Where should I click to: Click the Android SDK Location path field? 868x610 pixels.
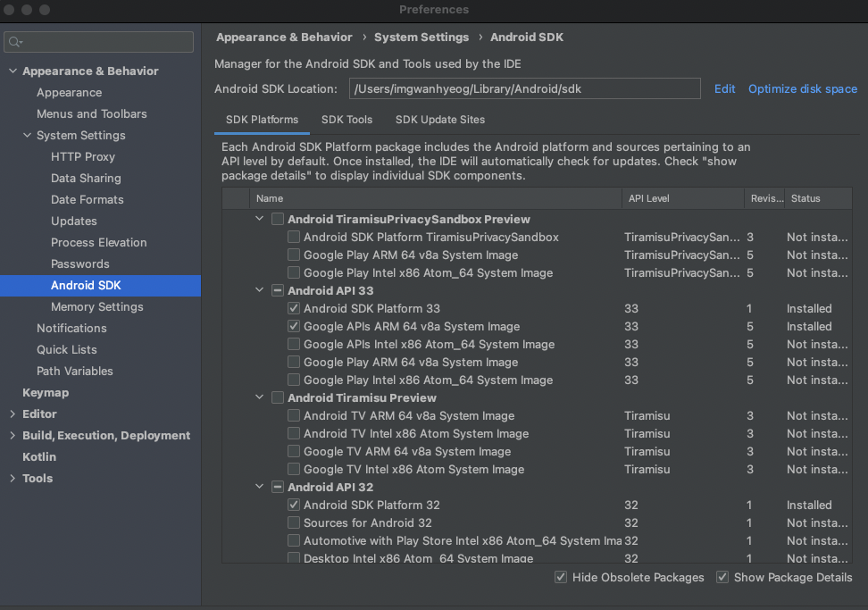pyautogui.click(x=524, y=88)
